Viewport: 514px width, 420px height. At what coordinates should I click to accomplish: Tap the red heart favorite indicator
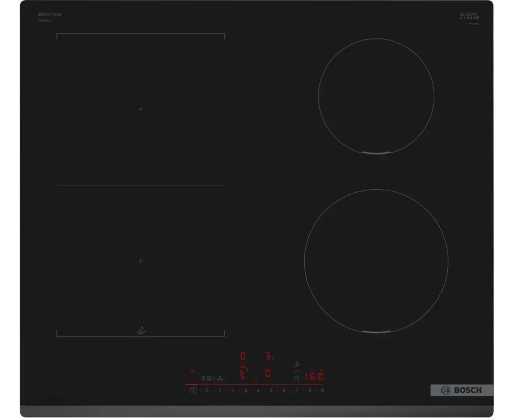[192, 371]
